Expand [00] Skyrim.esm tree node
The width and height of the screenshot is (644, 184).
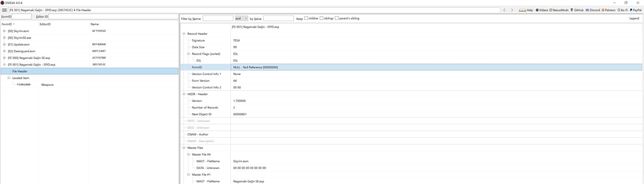click(x=4, y=31)
